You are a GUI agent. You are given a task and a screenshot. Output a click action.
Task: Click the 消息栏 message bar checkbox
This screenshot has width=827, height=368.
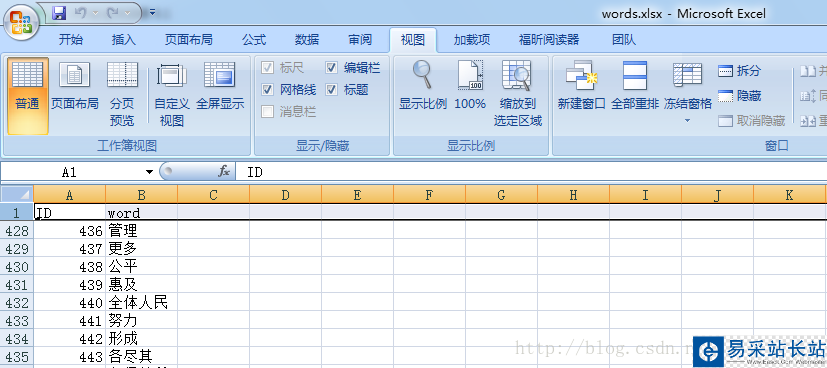[267, 112]
